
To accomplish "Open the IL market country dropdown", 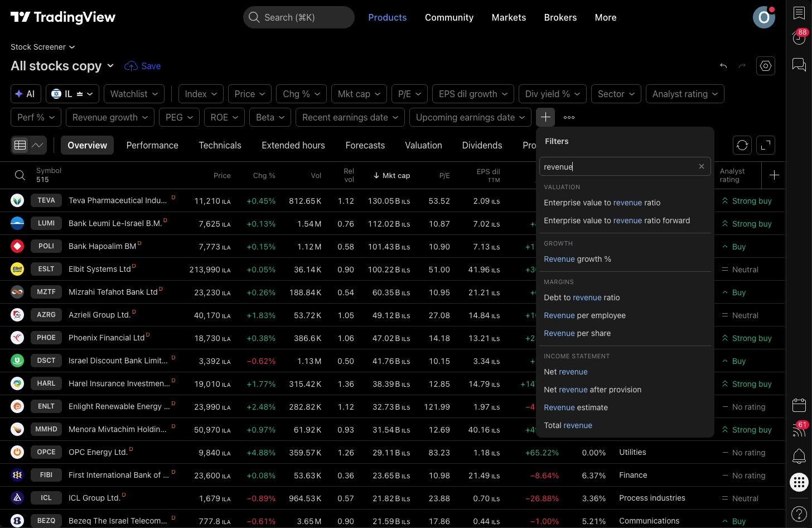I will click(x=72, y=94).
